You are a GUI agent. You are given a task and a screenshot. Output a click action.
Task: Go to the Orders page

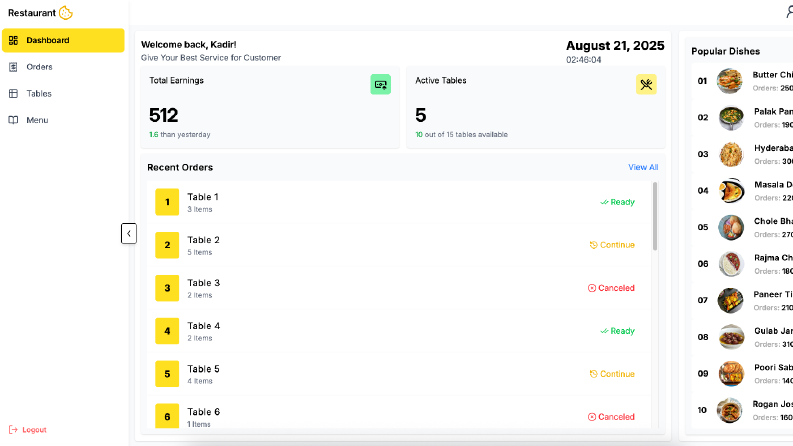point(39,67)
